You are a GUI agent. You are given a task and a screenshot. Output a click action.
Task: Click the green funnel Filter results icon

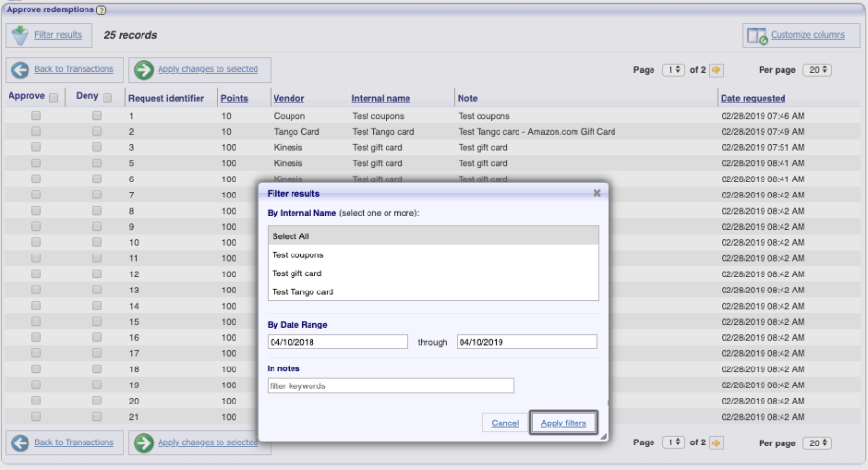tap(21, 35)
